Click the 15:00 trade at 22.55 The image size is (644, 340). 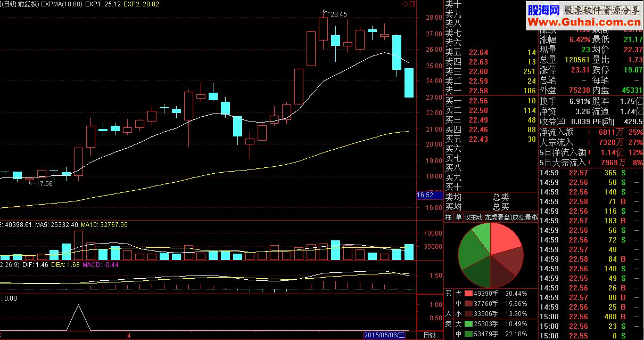pos(591,336)
